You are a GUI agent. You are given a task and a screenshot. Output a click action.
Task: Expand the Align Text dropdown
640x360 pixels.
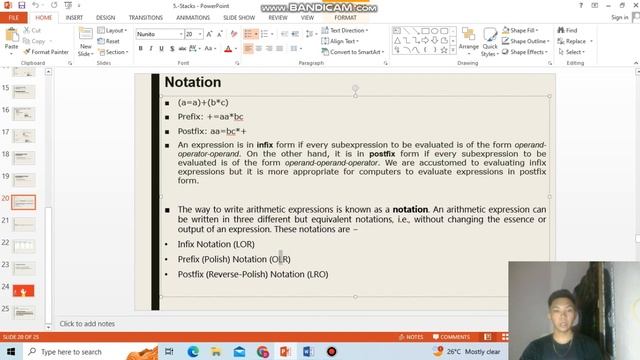340,41
